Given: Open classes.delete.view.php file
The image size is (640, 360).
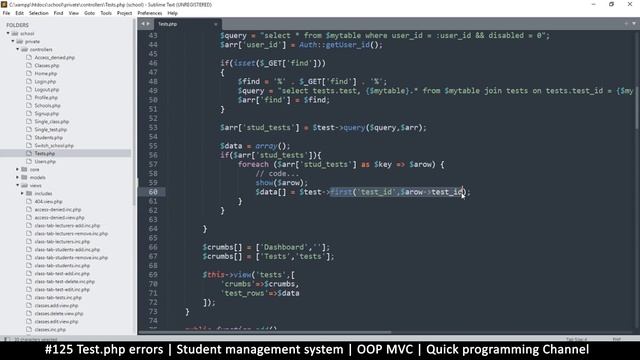Looking at the screenshot, I should (x=59, y=313).
